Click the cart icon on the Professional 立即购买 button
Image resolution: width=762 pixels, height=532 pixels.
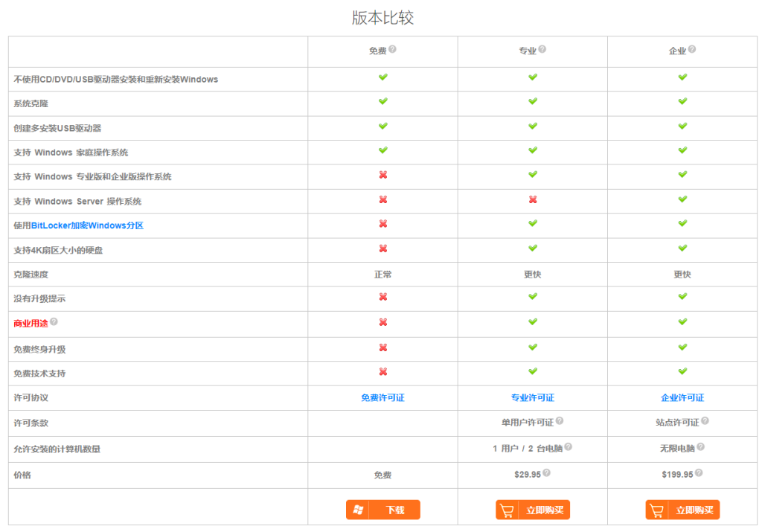(x=508, y=510)
